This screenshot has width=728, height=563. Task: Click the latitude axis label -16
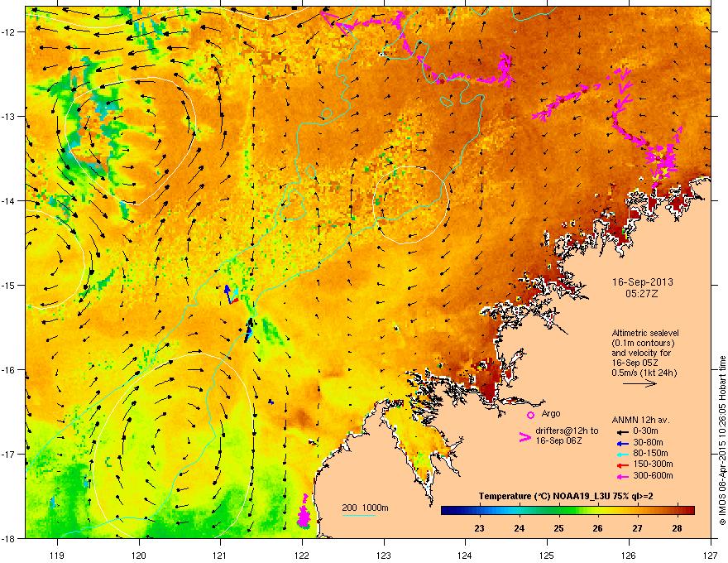pyautogui.click(x=8, y=370)
